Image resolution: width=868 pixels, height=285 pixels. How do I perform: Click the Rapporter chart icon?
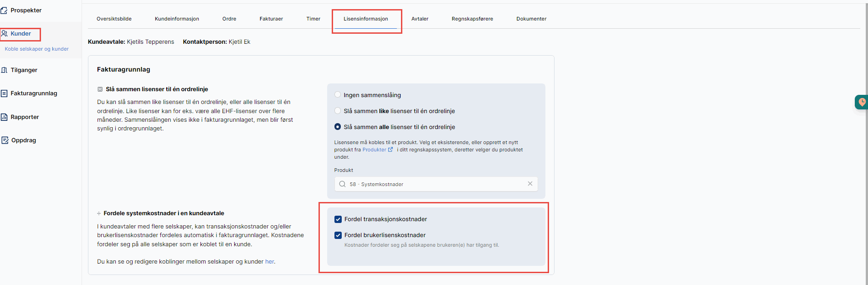4,117
